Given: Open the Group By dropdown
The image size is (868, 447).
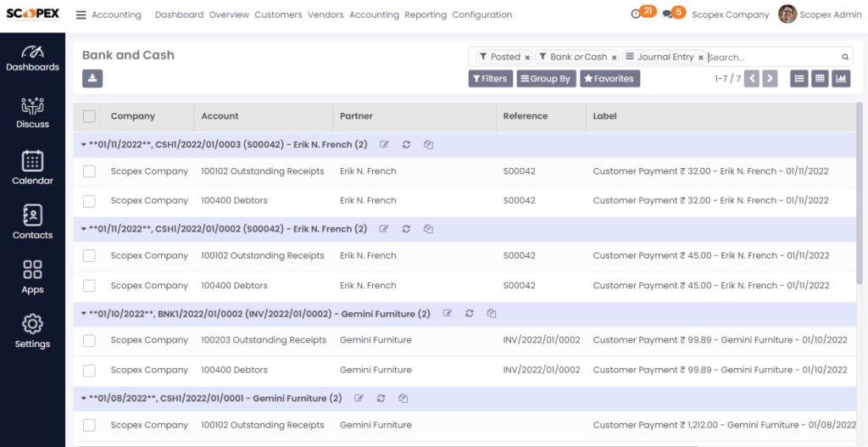Looking at the screenshot, I should 547,79.
